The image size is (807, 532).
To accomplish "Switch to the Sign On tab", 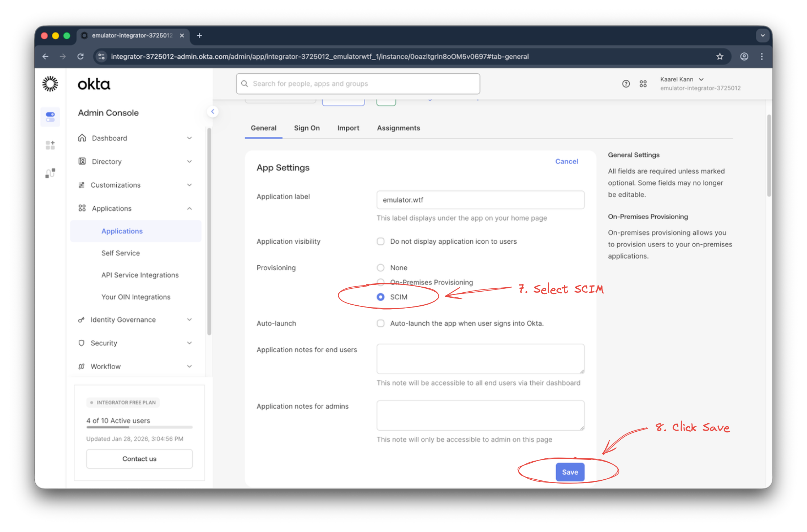I will [x=307, y=128].
